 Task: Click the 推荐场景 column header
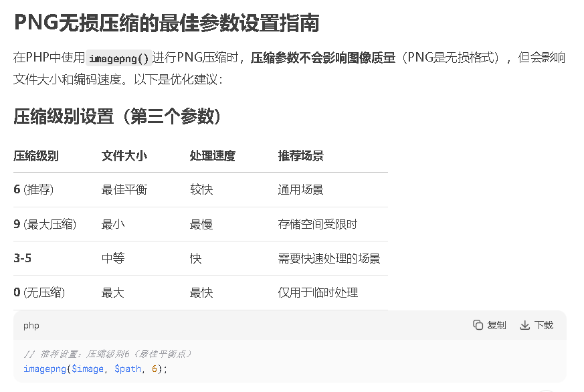pyautogui.click(x=300, y=156)
